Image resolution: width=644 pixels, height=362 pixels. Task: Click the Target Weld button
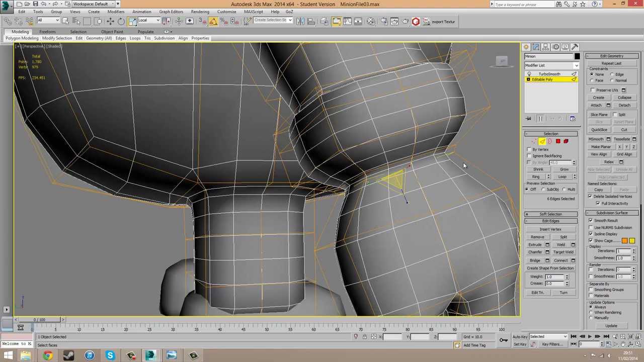click(x=563, y=252)
